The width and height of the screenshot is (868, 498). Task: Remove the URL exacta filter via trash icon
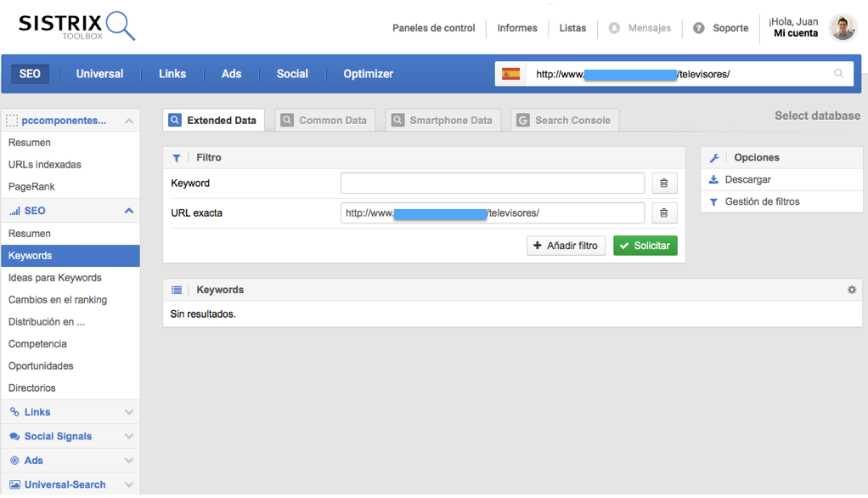(x=664, y=213)
